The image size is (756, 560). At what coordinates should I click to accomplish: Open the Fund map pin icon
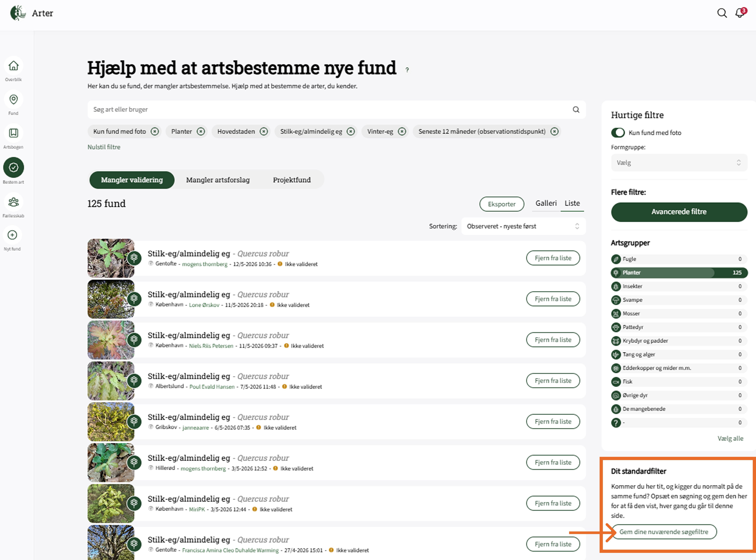point(13,99)
